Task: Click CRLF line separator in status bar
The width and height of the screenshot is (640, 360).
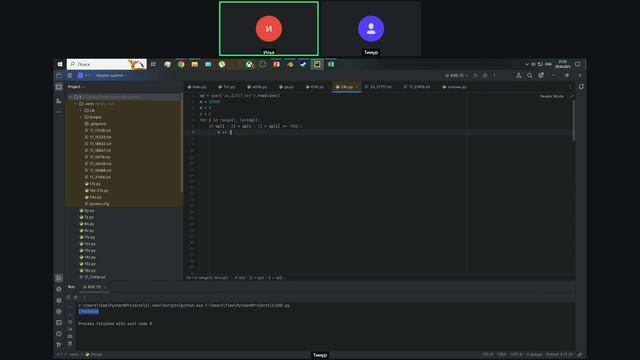Action: 502,354
